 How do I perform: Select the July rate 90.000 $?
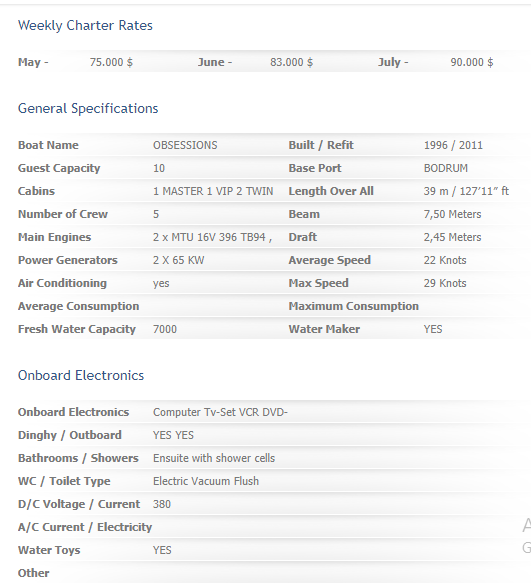coord(472,62)
